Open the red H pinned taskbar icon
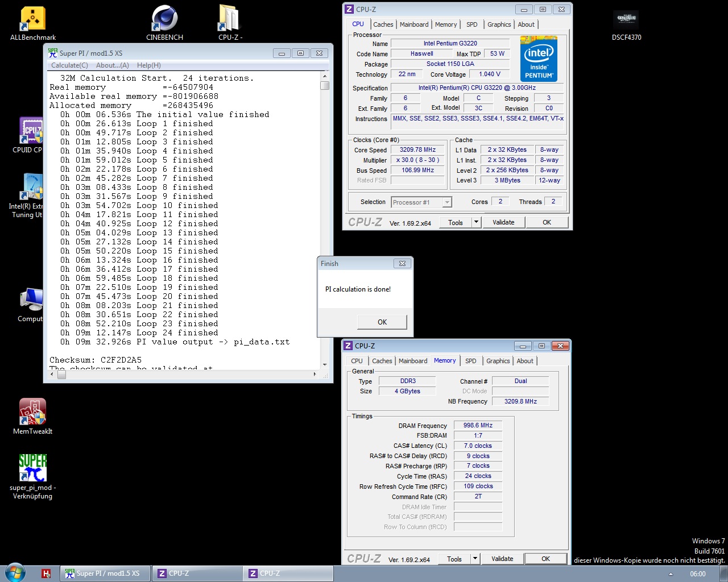The width and height of the screenshot is (728, 582). (46, 573)
